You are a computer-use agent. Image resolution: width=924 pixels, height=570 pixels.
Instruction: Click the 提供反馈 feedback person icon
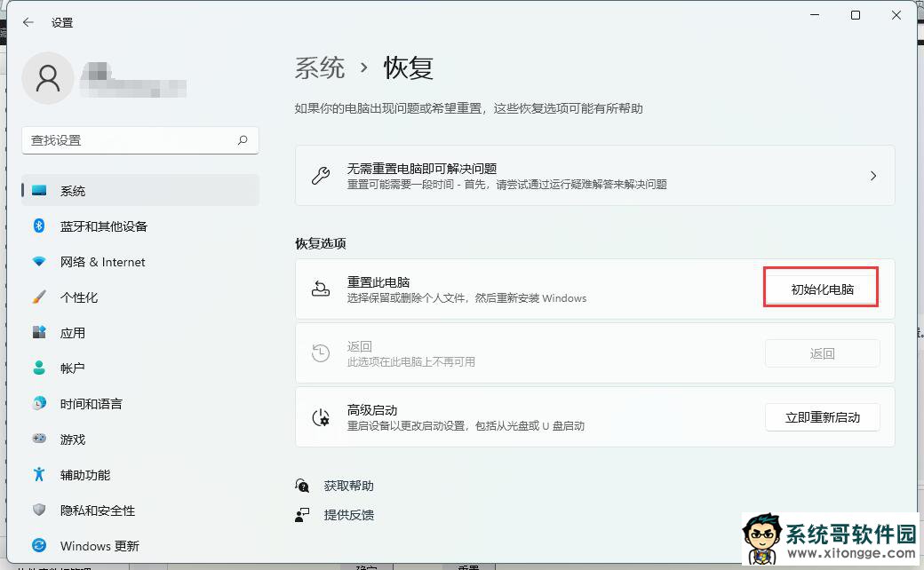302,515
